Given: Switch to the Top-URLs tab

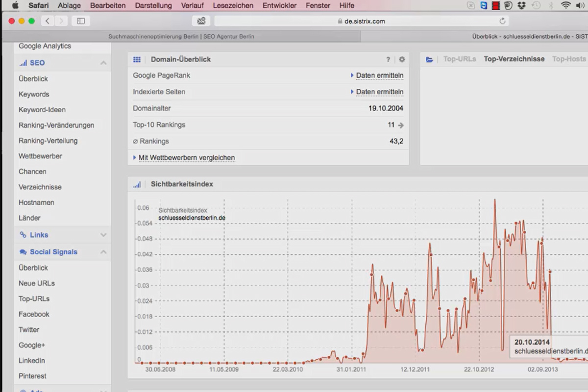Looking at the screenshot, I should (x=460, y=59).
